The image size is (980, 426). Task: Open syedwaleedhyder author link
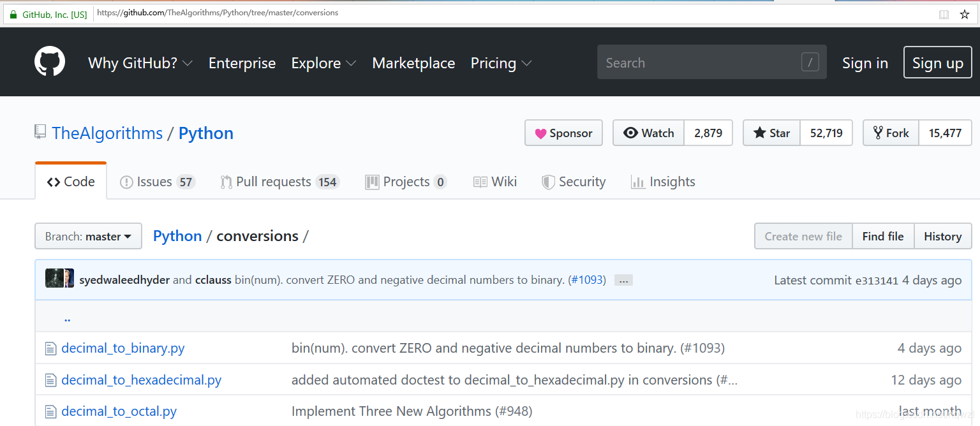[x=124, y=280]
